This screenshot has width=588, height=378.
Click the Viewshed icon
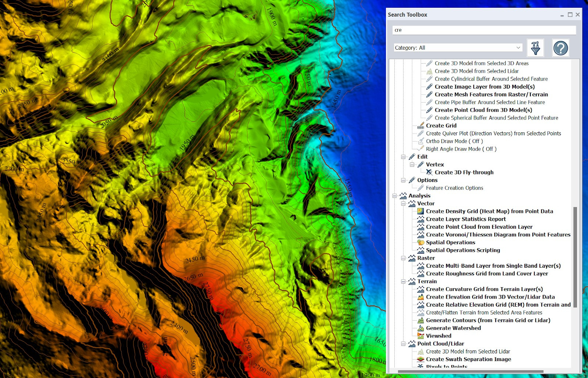[420, 336]
